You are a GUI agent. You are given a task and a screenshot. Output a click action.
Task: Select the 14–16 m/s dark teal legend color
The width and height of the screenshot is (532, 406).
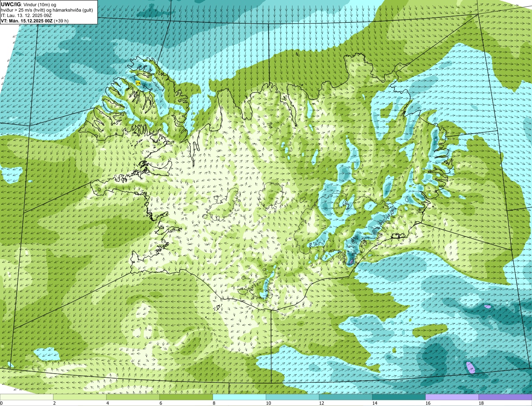pos(399,397)
